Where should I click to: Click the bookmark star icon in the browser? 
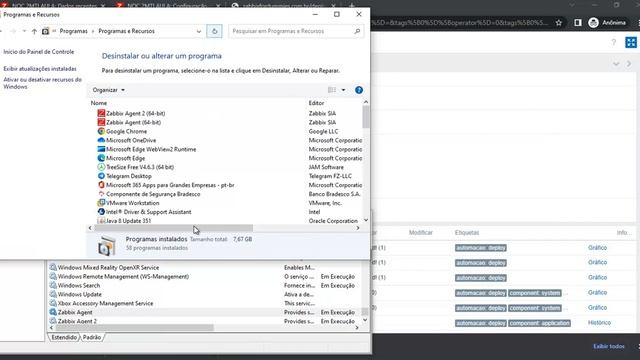coord(558,23)
